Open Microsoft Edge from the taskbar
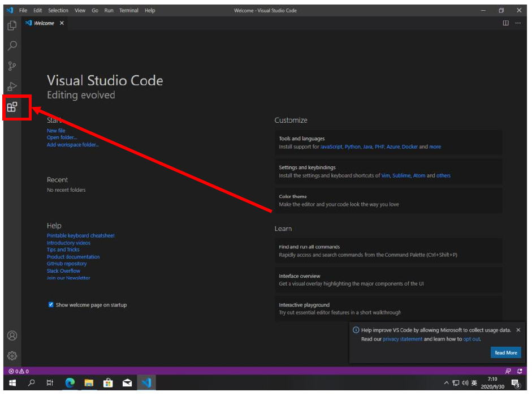 click(x=70, y=384)
